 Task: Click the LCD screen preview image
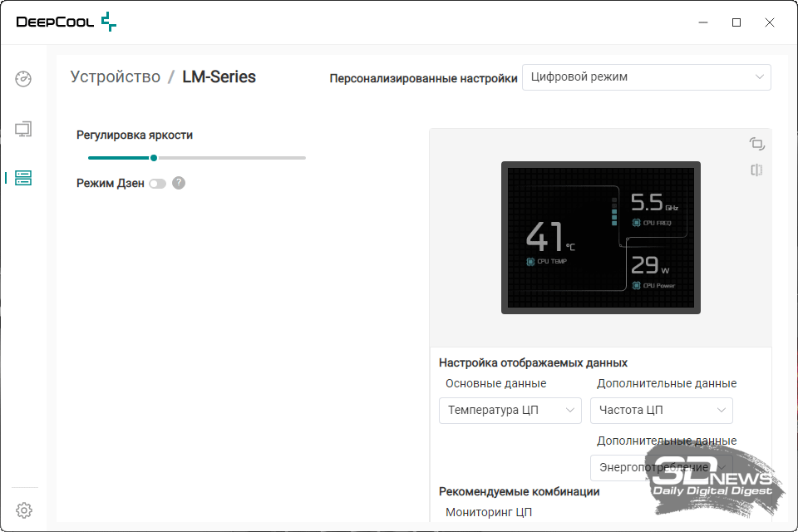coord(600,238)
